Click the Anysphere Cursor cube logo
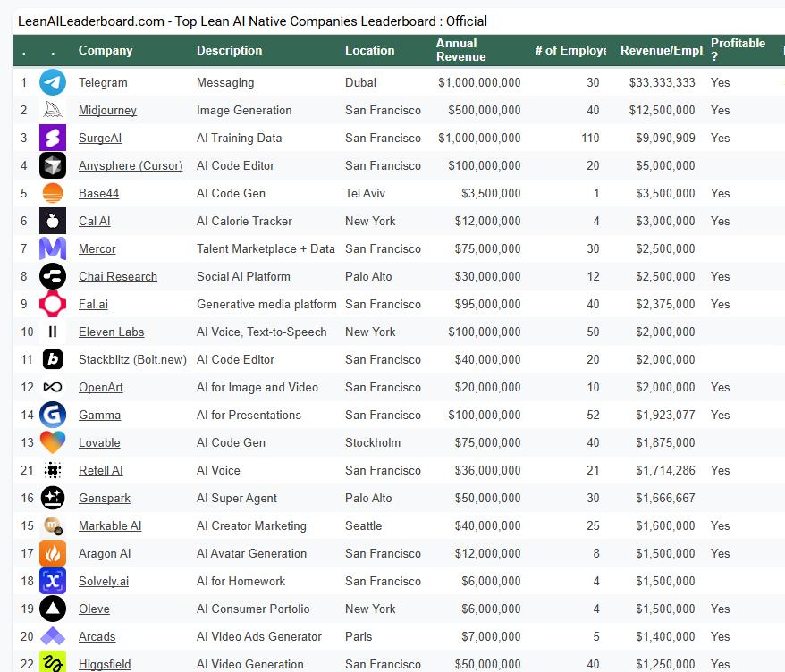The width and height of the screenshot is (785, 672). (x=53, y=165)
